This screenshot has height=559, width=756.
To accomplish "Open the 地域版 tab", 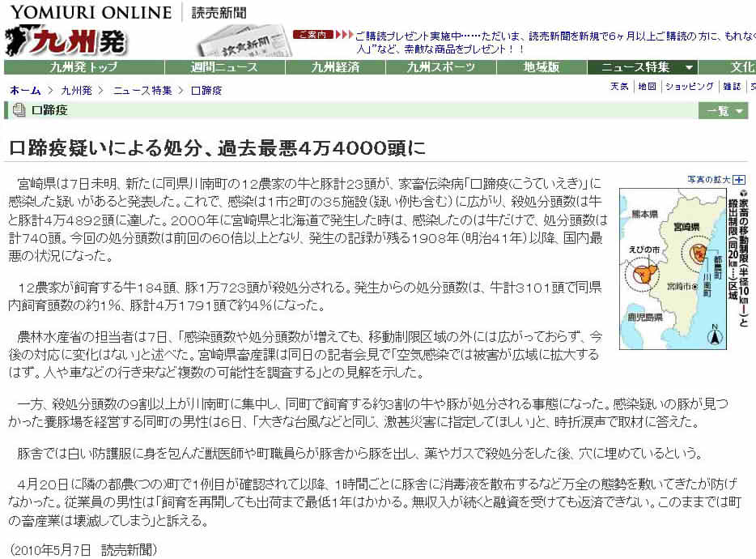I will coord(541,67).
